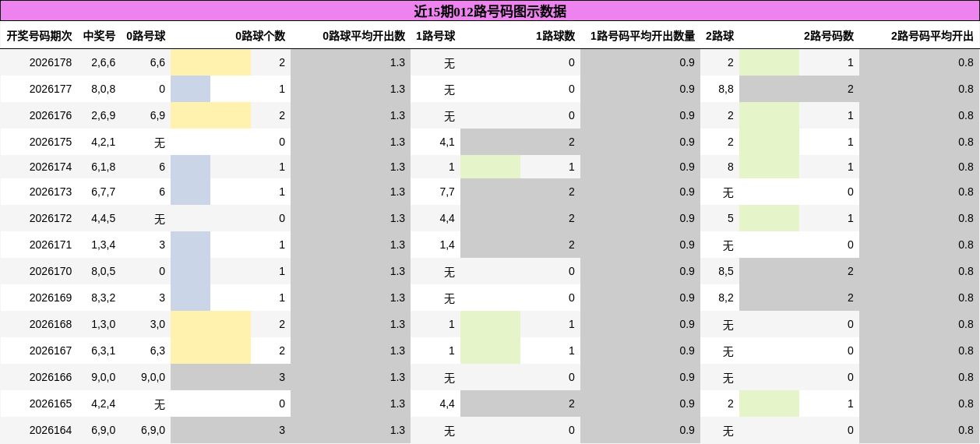Image resolution: width=980 pixels, height=444 pixels.
Task: Select winning number 9,0,0
Action: click(103, 377)
